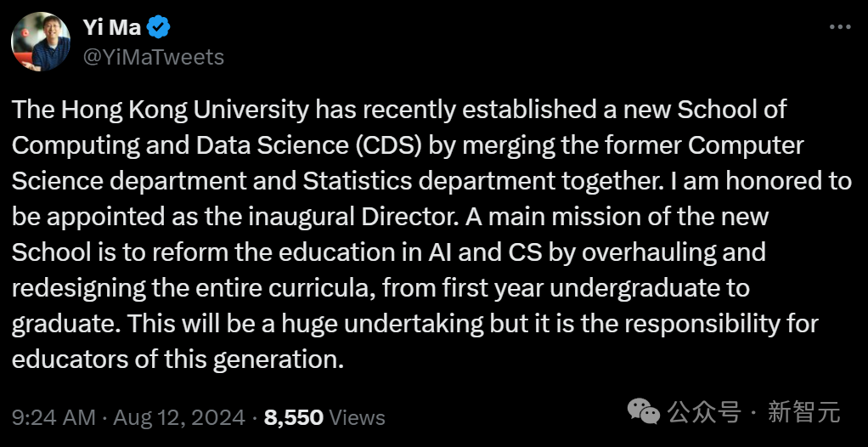Screen dimensions: 868x447
Task: Click the blue verified checkmark badge
Action: (160, 28)
